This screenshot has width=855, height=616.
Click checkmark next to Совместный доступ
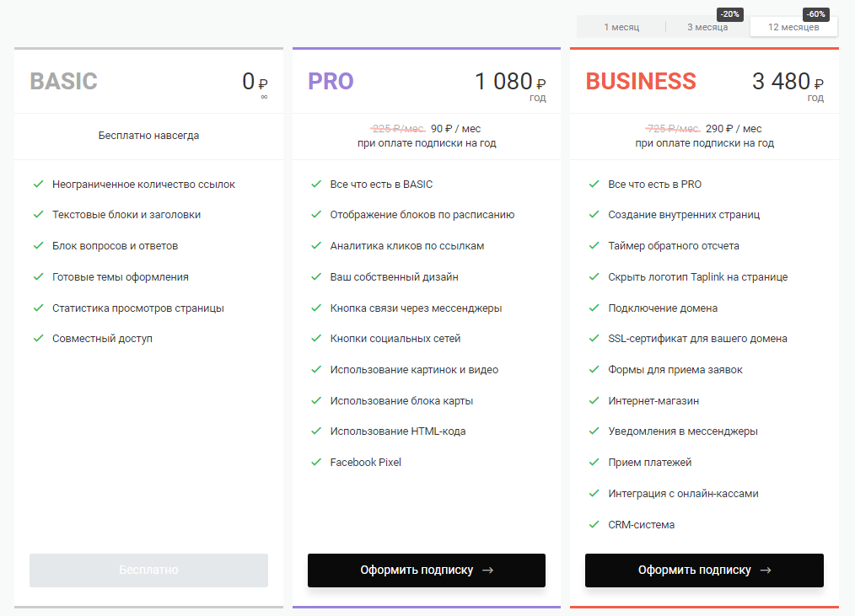[x=38, y=338]
